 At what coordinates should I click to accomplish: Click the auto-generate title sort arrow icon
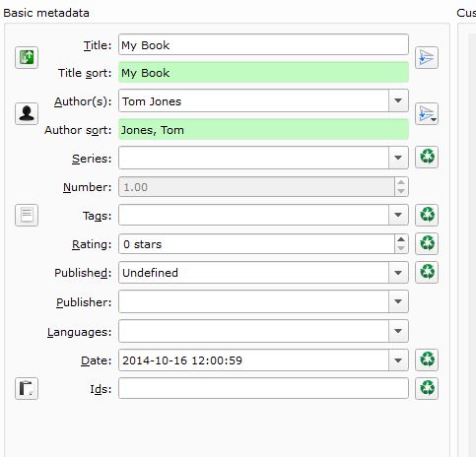pos(427,57)
